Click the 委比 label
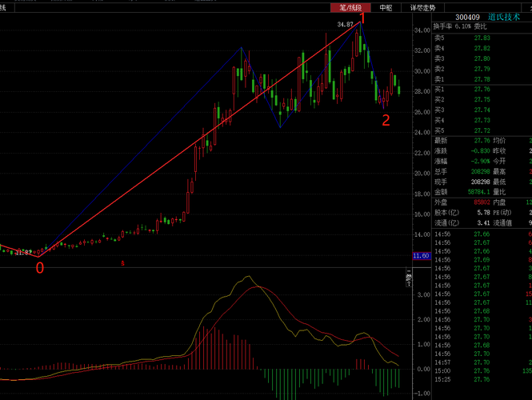Screen dimensions: 532x400 [480, 26]
